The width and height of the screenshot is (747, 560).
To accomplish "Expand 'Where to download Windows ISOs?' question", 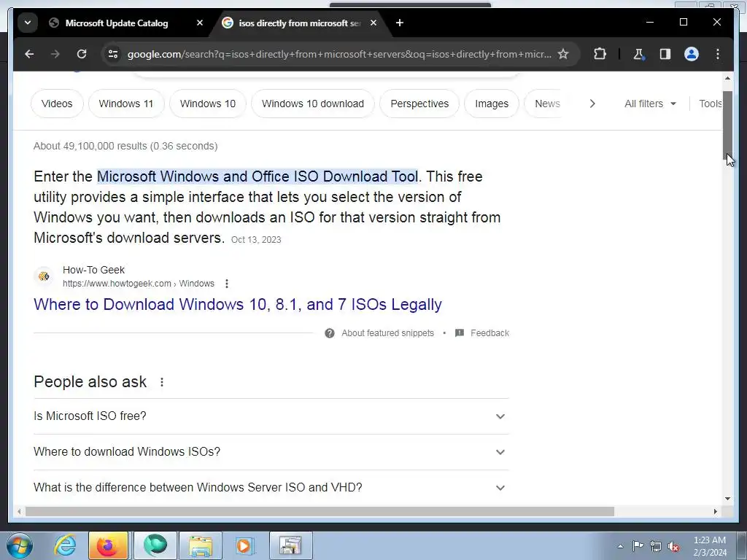I will (x=271, y=452).
